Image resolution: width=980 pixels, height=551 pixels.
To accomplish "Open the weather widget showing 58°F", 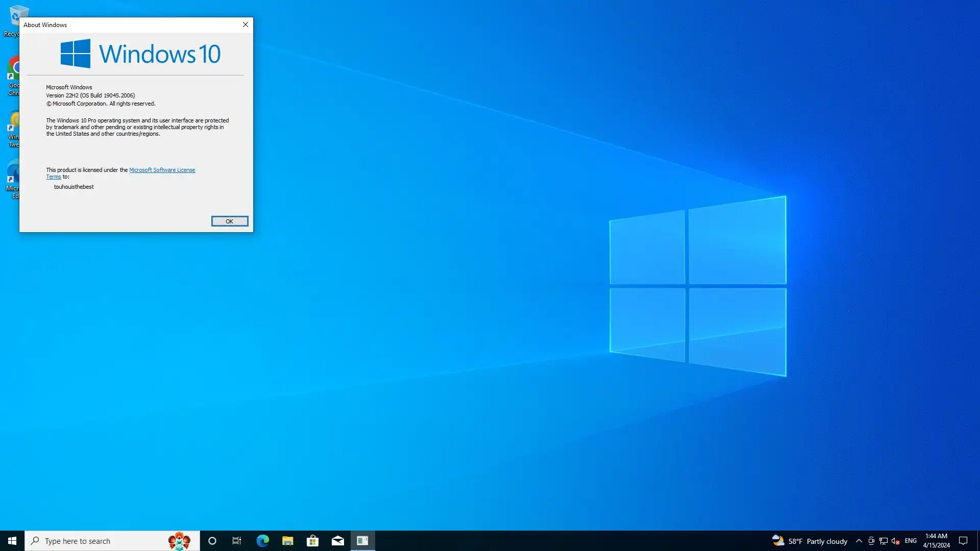I will (810, 541).
